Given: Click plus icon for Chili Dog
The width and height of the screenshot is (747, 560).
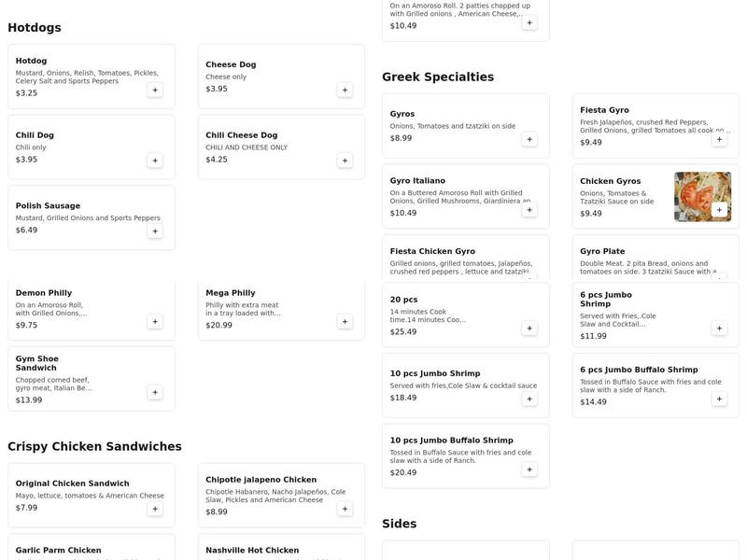Looking at the screenshot, I should (x=155, y=161).
